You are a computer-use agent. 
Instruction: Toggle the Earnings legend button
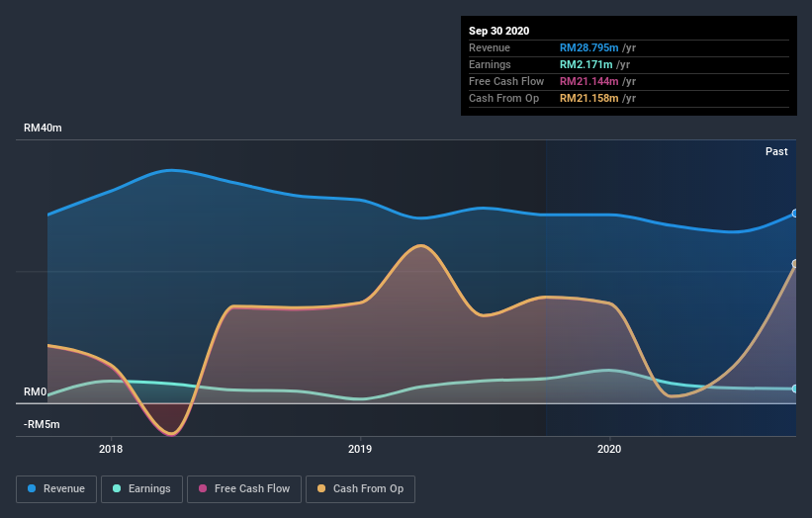(141, 489)
